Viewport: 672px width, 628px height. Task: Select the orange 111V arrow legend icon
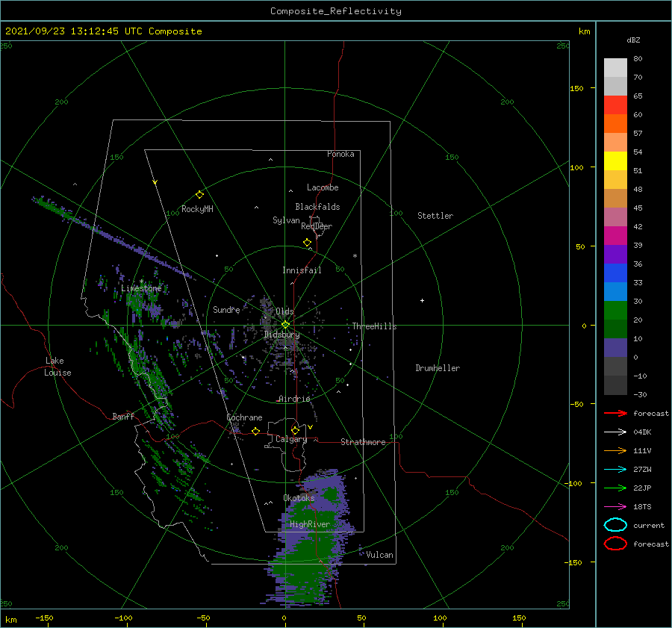pos(615,450)
